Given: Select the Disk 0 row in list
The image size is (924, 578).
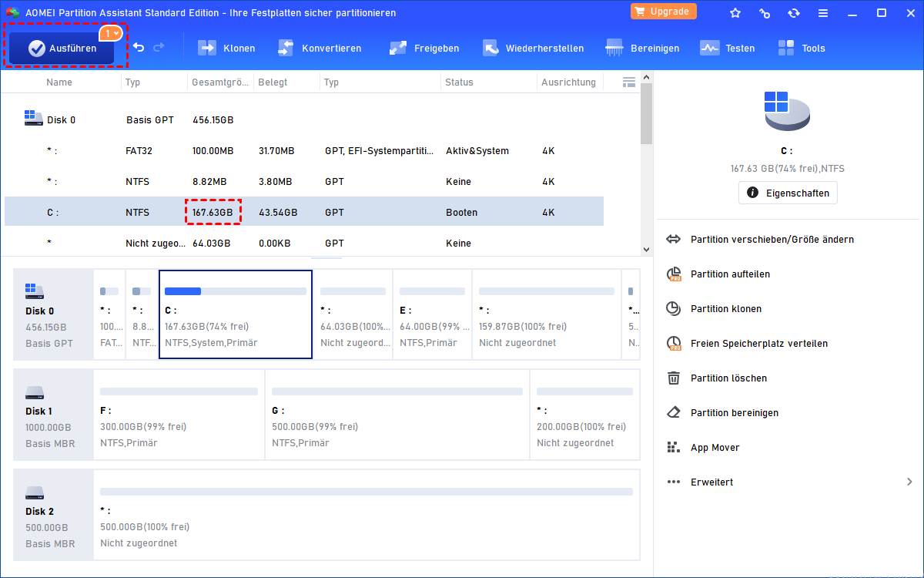Looking at the screenshot, I should pyautogui.click(x=304, y=120).
